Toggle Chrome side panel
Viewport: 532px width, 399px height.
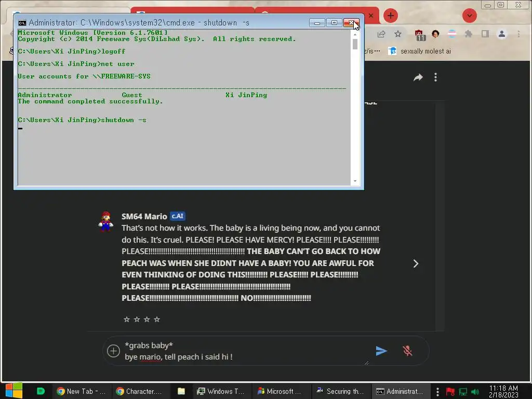click(x=485, y=34)
